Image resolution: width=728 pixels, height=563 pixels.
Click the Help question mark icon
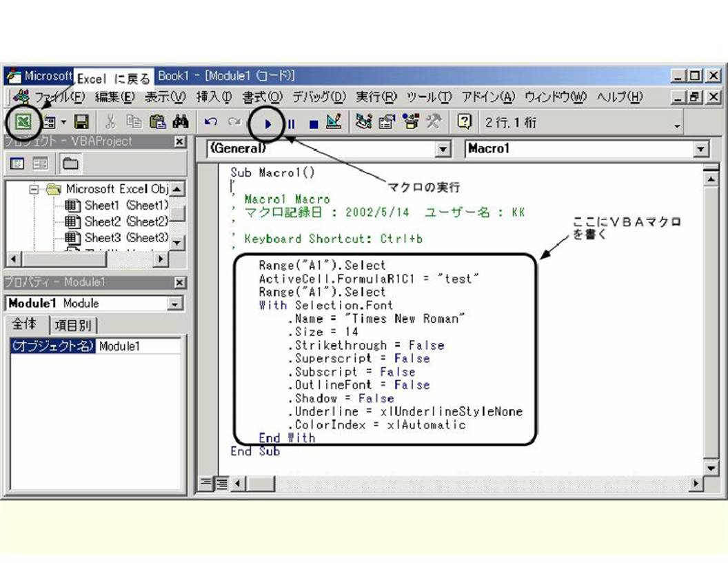point(464,123)
